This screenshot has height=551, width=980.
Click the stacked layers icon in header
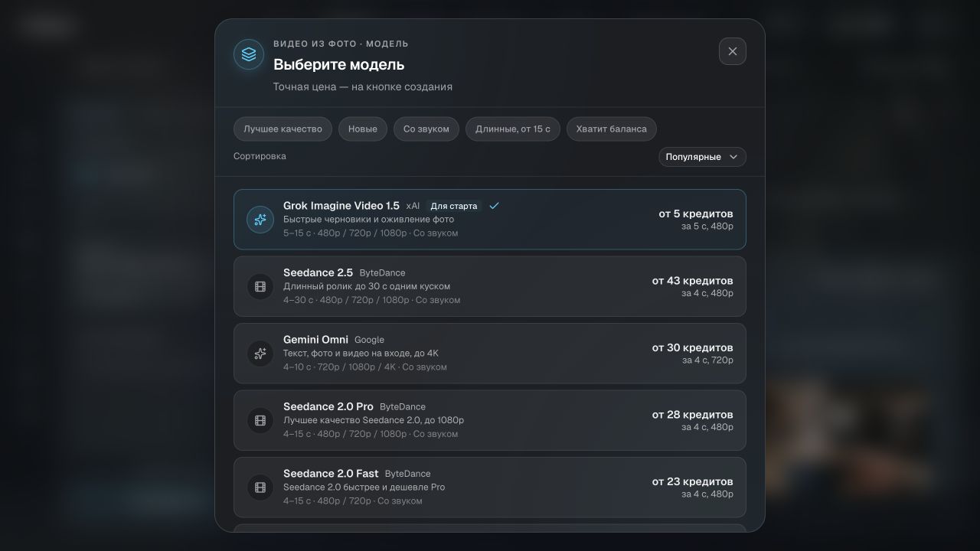(x=249, y=54)
